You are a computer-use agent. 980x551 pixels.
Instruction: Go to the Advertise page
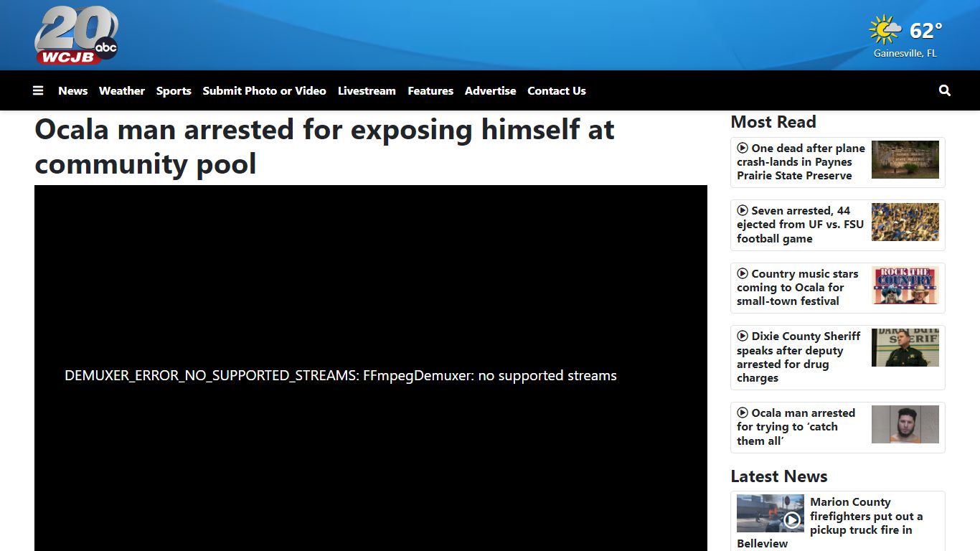coord(490,90)
